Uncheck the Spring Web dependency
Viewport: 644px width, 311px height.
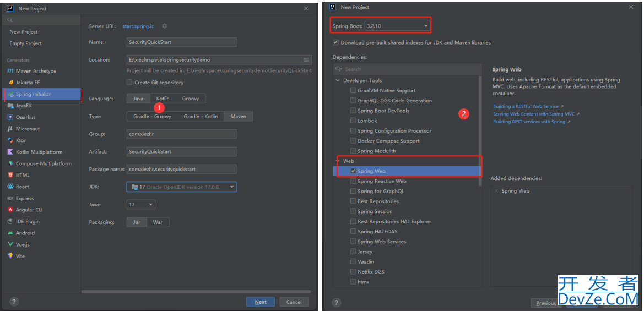[353, 171]
